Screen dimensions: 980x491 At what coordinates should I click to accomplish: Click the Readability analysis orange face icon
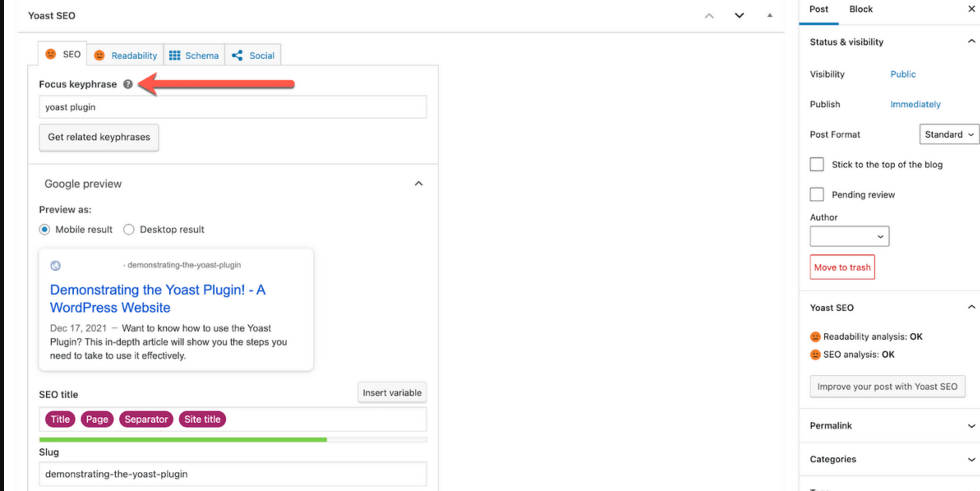pos(815,337)
